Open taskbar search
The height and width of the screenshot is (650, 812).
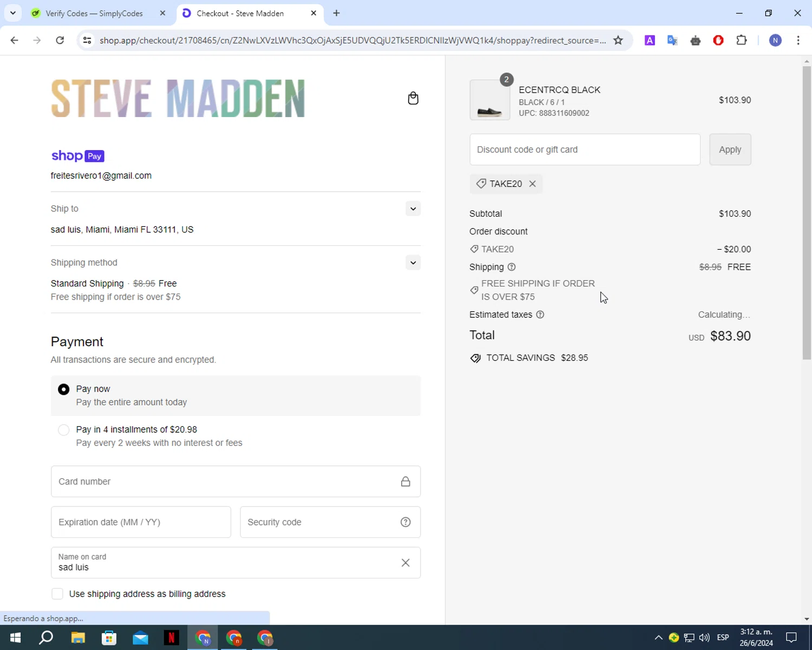pyautogui.click(x=46, y=638)
